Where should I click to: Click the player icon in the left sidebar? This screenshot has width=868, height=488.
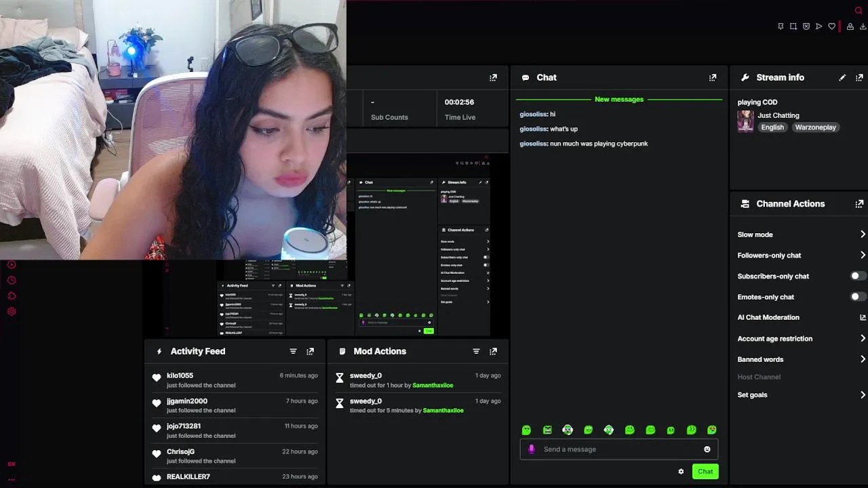click(12, 265)
